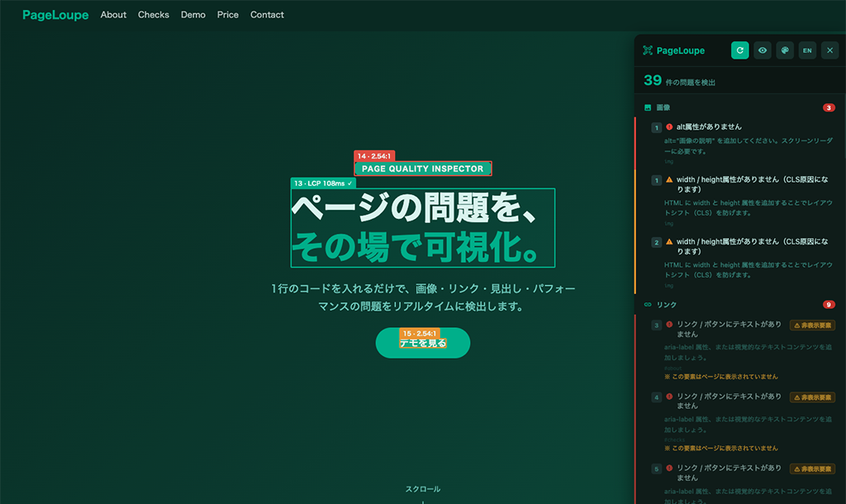Click 非表示要素 badge on issue 4
The width and height of the screenshot is (846, 504).
coord(813,397)
